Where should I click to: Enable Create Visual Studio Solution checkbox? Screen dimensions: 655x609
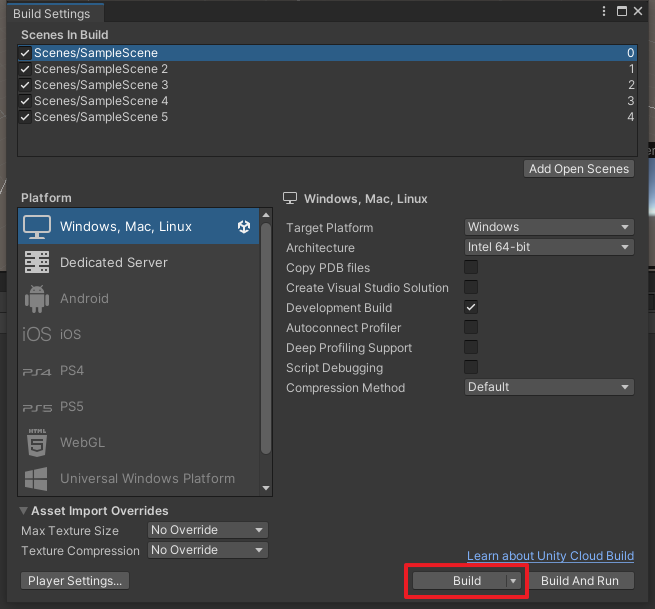[471, 287]
